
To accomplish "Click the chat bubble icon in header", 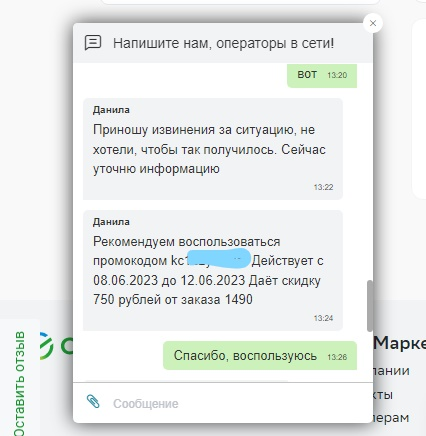I will [93, 43].
